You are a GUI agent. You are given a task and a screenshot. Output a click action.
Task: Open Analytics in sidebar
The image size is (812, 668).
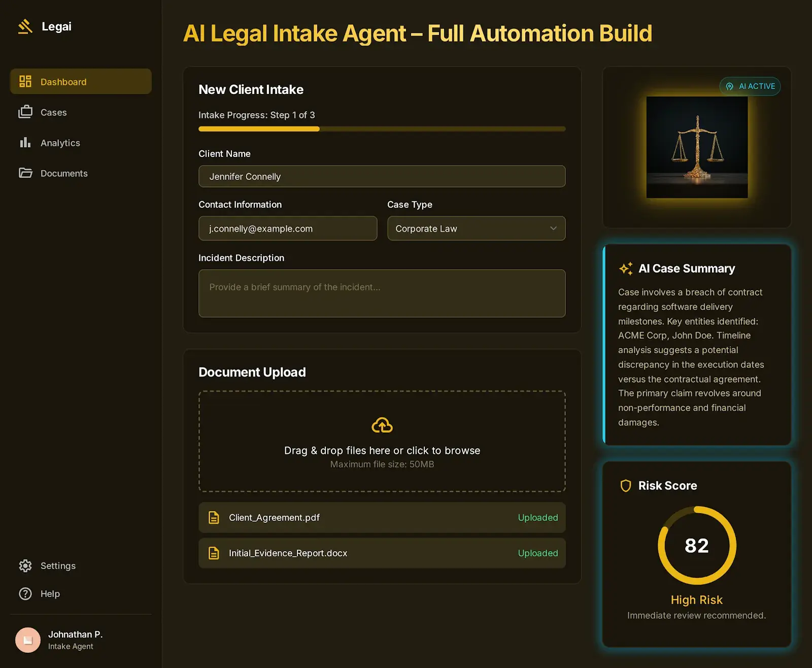coord(81,143)
